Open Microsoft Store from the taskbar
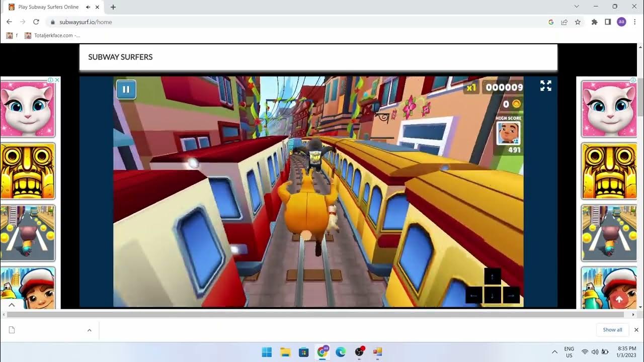The width and height of the screenshot is (644, 362). [x=303, y=352]
